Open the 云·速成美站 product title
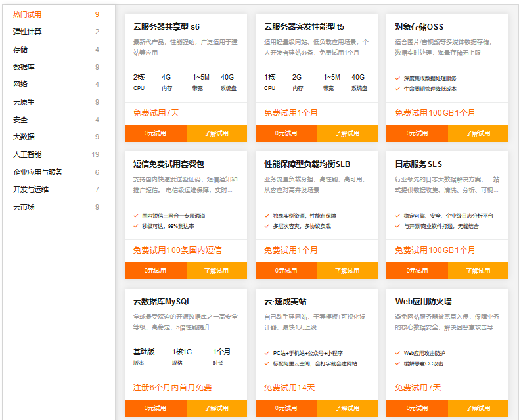The image size is (519, 420). [x=285, y=302]
